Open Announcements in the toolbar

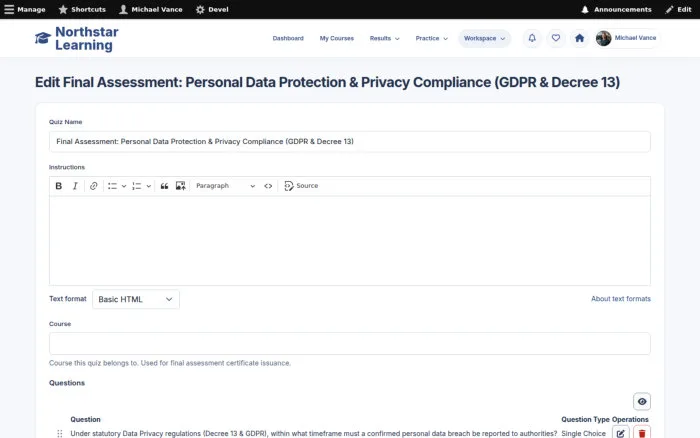pos(616,9)
